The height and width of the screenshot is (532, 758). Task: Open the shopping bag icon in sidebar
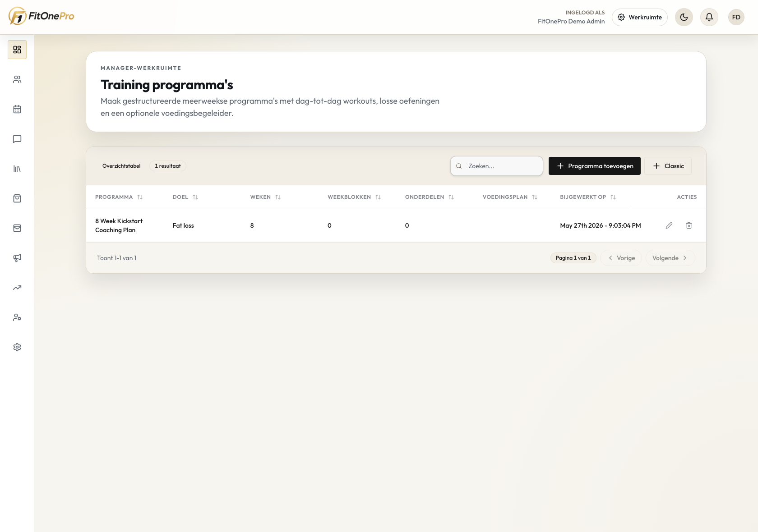(x=17, y=198)
